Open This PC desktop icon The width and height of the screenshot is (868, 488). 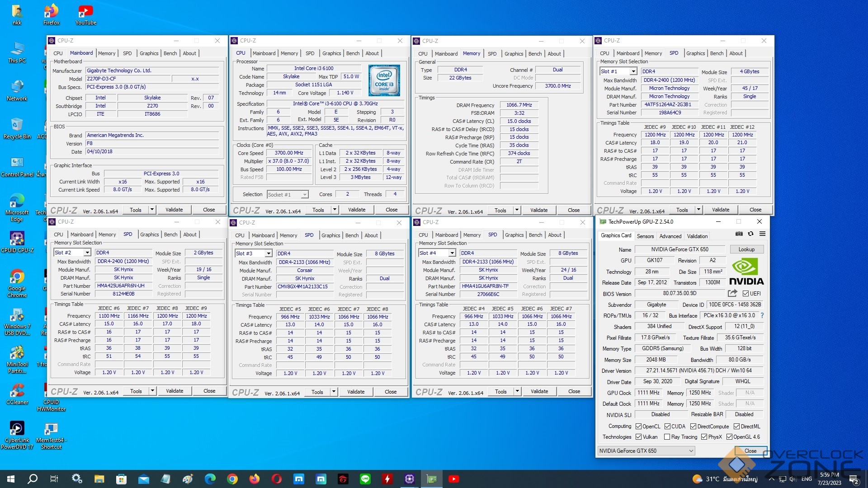[17, 52]
